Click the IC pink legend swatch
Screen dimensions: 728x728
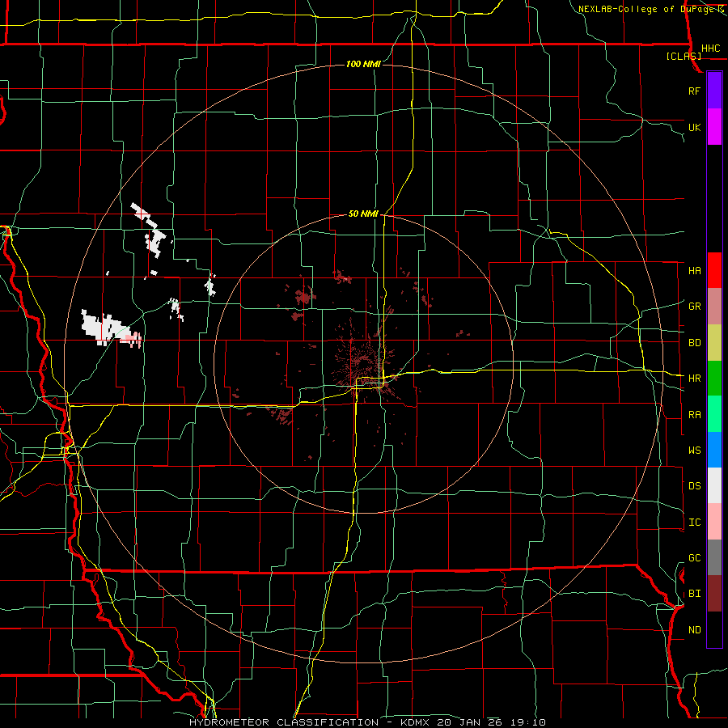[714, 522]
